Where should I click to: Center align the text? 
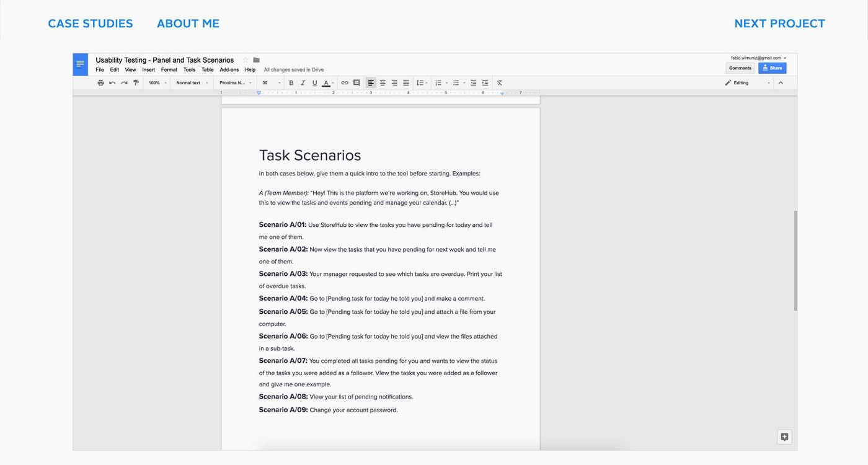tap(383, 83)
